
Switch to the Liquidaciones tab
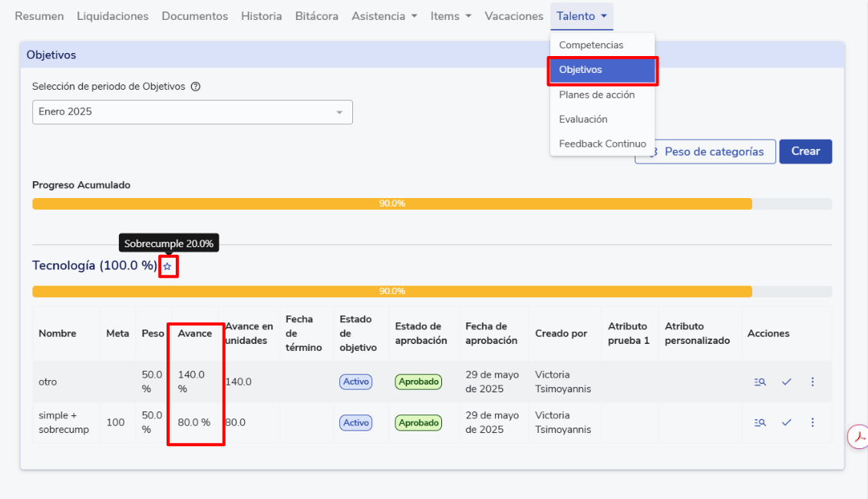click(113, 16)
